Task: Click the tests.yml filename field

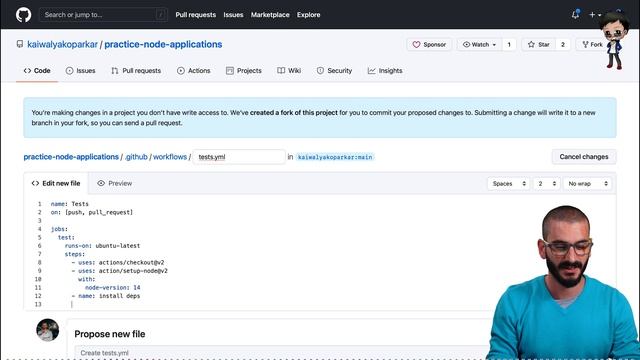Action: pyautogui.click(x=239, y=157)
